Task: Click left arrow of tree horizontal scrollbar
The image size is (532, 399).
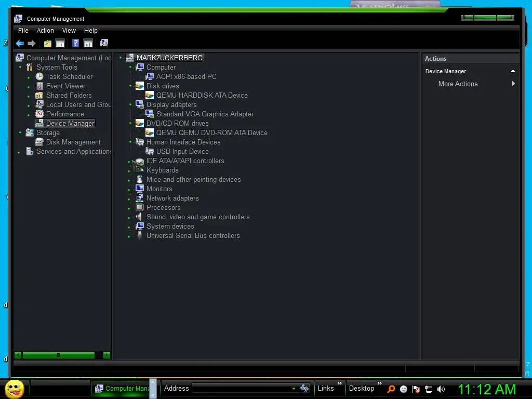Action: pos(18,355)
